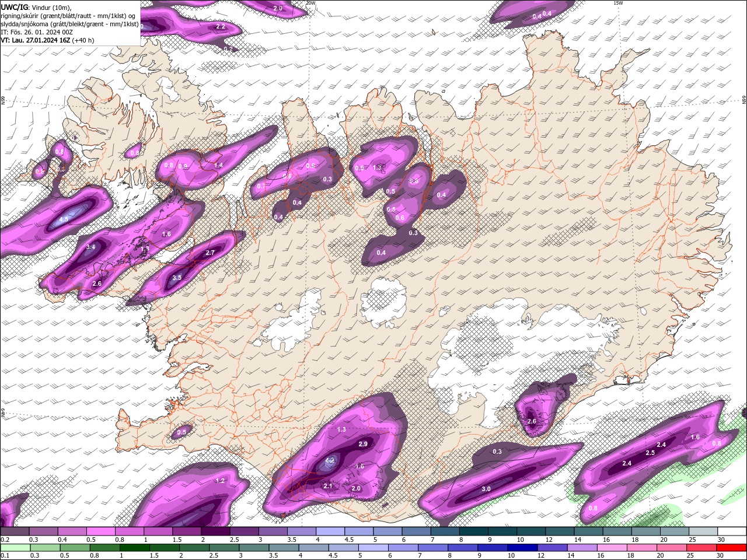Select the 'IT: Fös. 26. 01. 2024 00Z' line
The image size is (747, 560).
[x=37, y=32]
